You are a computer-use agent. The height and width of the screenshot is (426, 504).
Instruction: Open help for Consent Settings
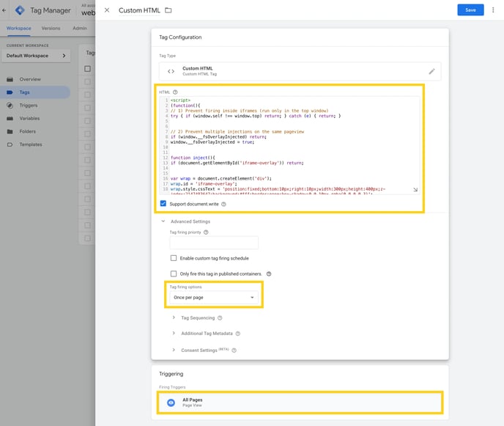click(234, 350)
